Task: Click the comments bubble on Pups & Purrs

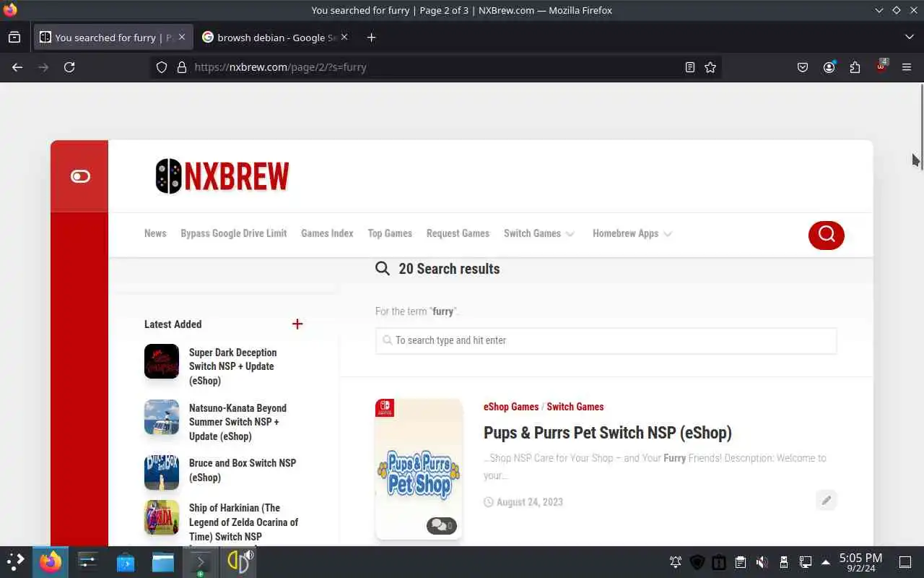Action: (442, 525)
